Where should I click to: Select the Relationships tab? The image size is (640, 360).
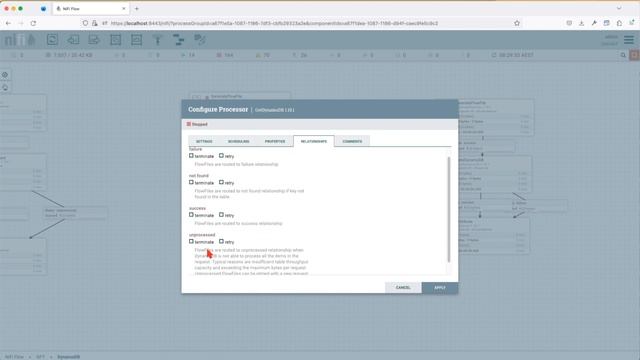pos(314,141)
